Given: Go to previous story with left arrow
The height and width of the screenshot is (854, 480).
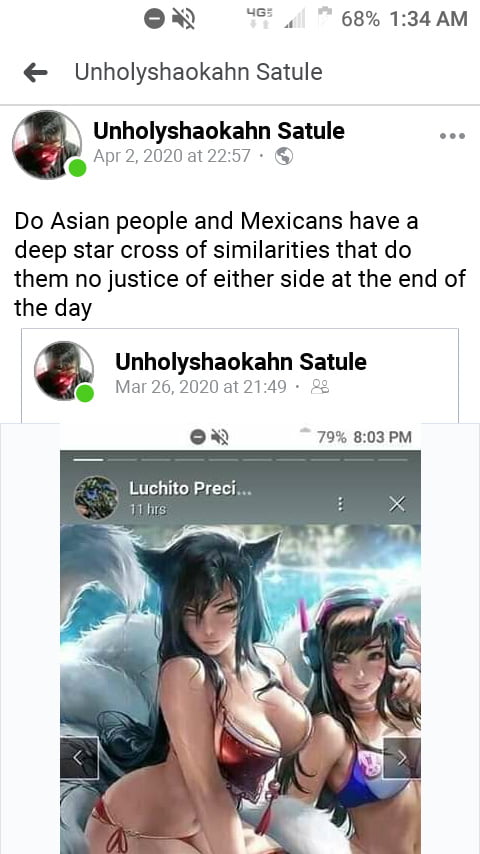Looking at the screenshot, I should point(79,758).
